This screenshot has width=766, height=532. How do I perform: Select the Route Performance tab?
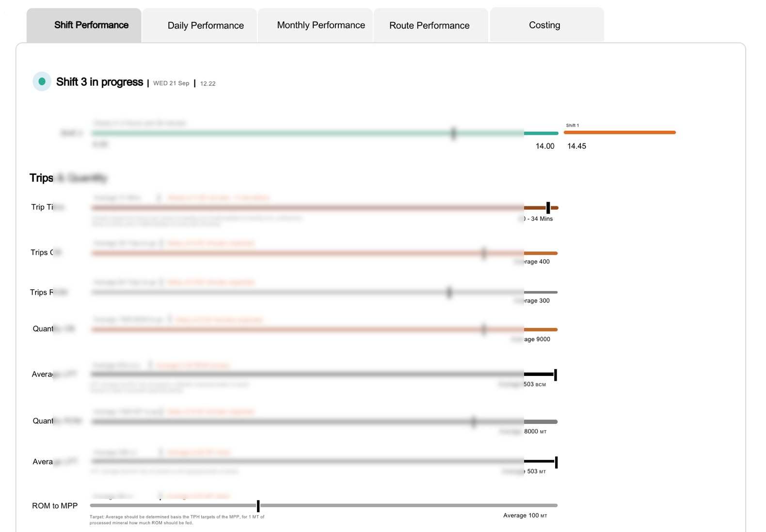[x=429, y=26]
